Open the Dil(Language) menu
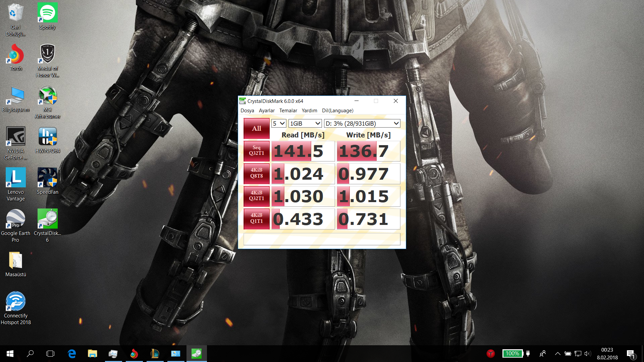644x362 pixels. point(337,111)
